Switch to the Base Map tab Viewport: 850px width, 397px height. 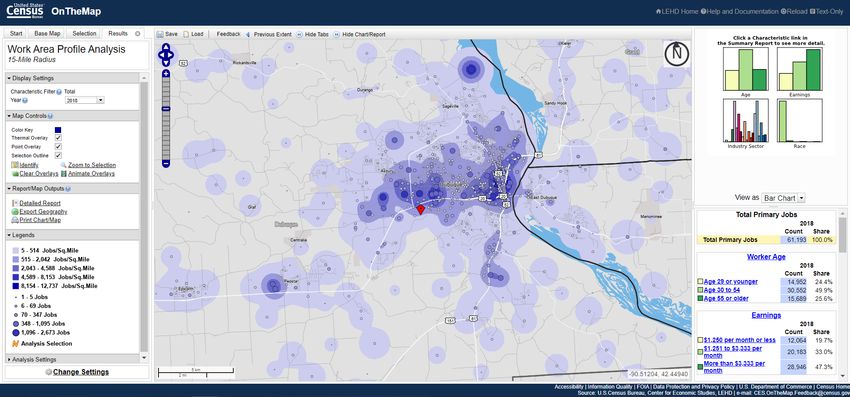47,34
